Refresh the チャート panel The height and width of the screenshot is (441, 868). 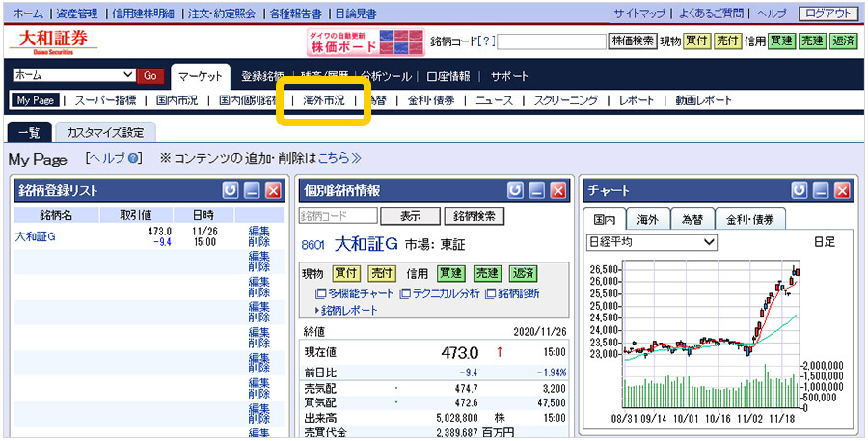click(x=800, y=191)
